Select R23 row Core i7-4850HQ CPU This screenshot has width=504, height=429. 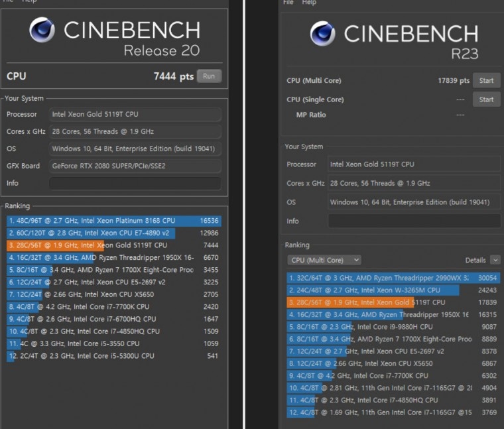pyautogui.click(x=393, y=400)
